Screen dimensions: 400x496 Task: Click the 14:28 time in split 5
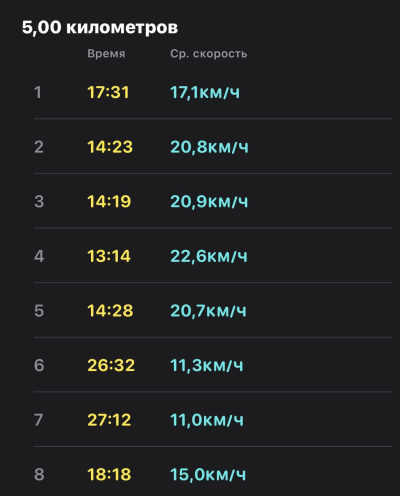pos(110,311)
